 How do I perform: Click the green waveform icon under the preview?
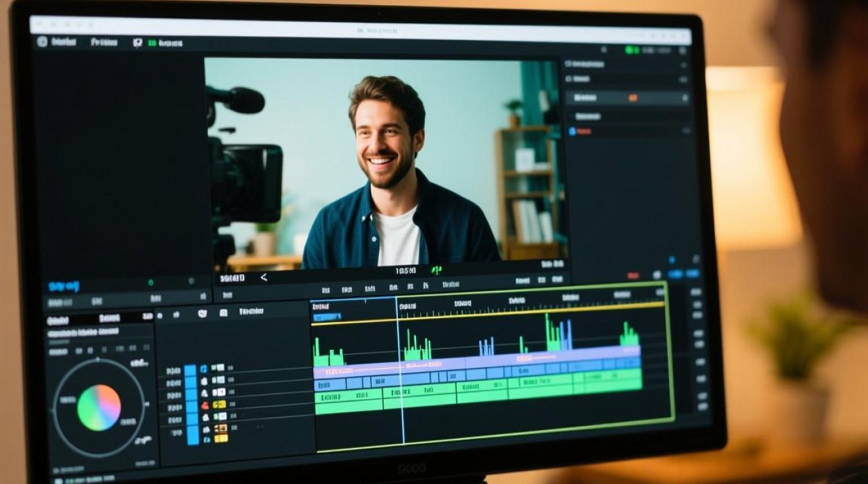click(437, 270)
